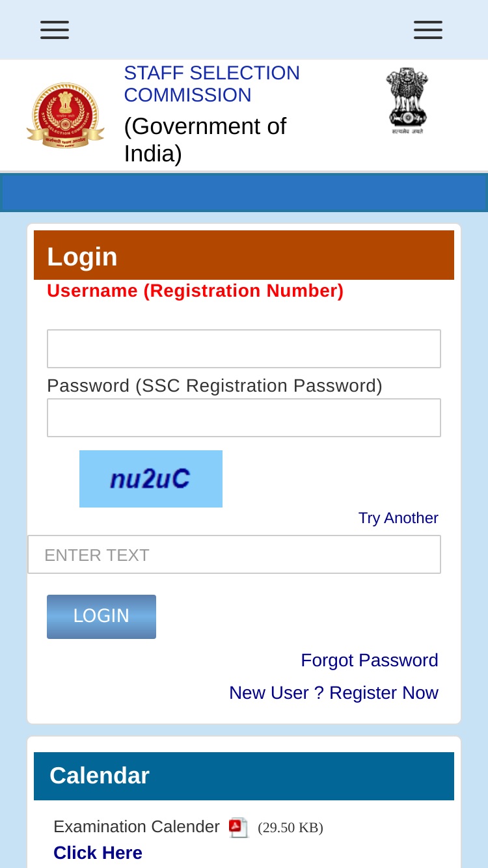Follow New User ? Register Now link
Screen dimensions: 488x868
point(334,693)
